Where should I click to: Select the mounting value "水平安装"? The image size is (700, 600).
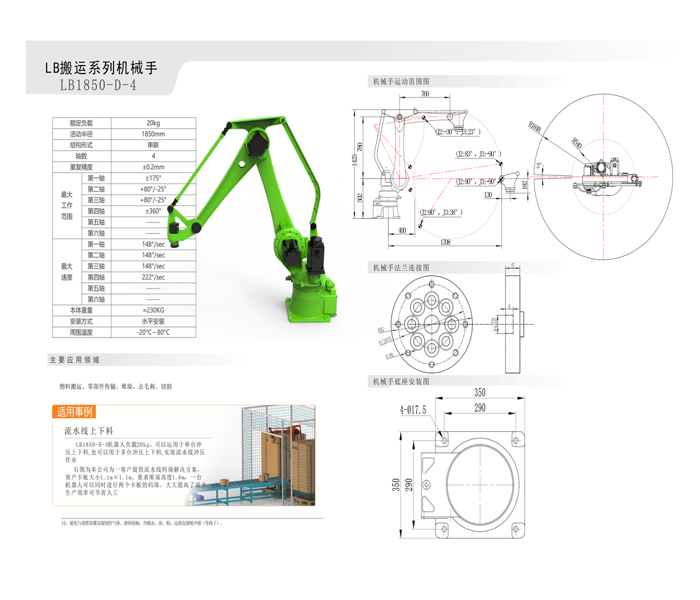(x=153, y=321)
